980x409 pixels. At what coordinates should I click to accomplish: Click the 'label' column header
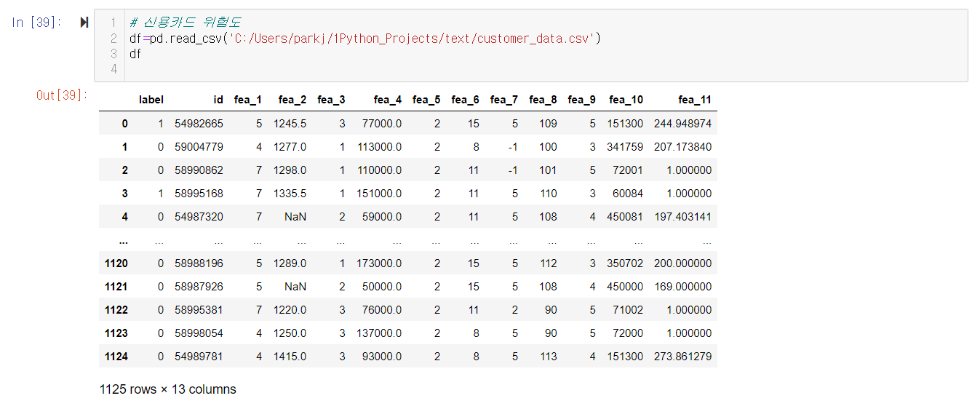pos(151,100)
